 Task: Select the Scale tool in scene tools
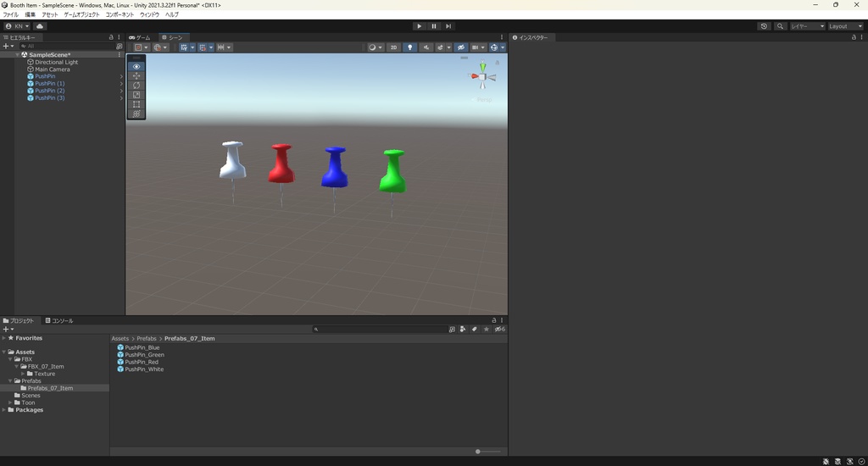(136, 95)
